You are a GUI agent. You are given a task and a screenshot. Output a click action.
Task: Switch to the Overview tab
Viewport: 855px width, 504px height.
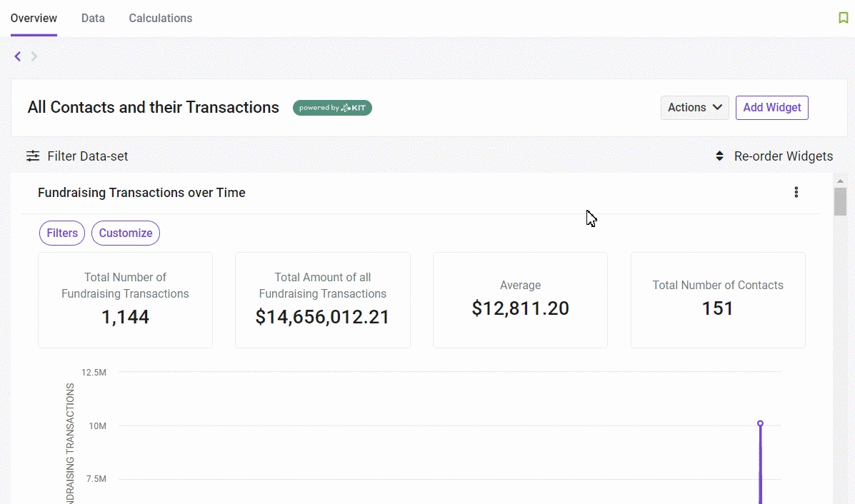coord(34,18)
